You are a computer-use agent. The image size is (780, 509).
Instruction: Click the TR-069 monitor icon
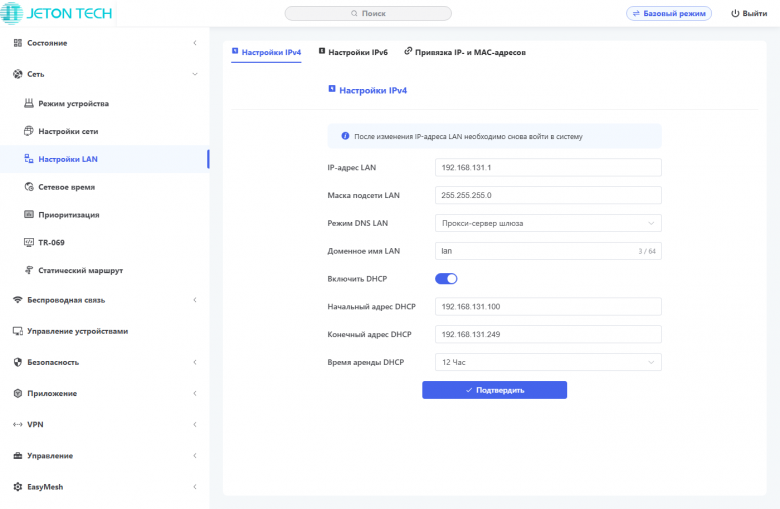(29, 242)
